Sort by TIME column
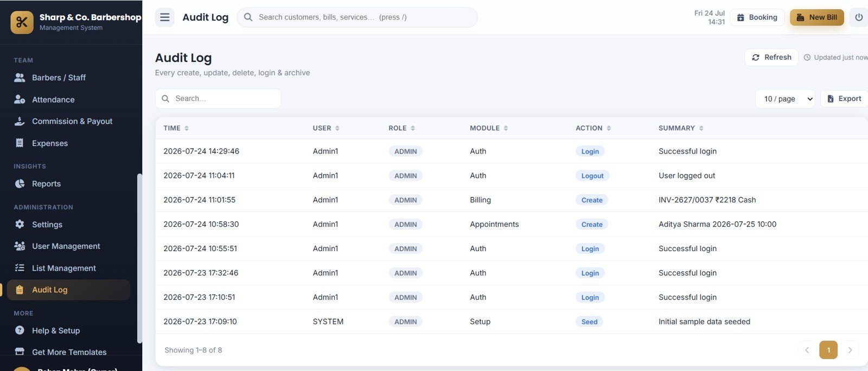Viewport: 868px width, 371px height. point(176,128)
